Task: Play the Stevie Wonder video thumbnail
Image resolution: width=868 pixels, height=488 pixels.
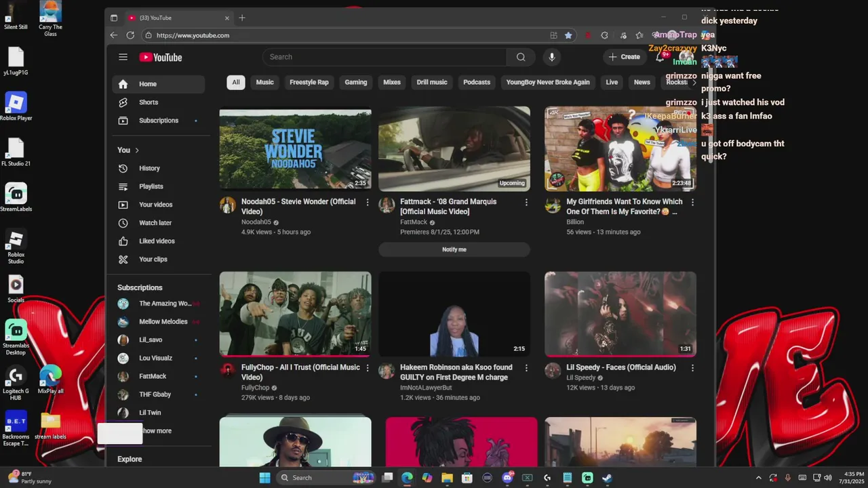Action: [x=295, y=149]
